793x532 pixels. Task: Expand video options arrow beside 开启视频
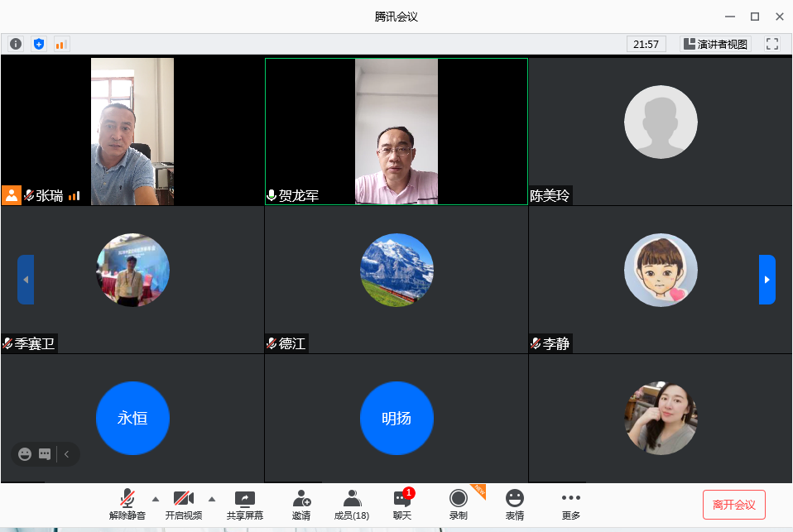(211, 499)
